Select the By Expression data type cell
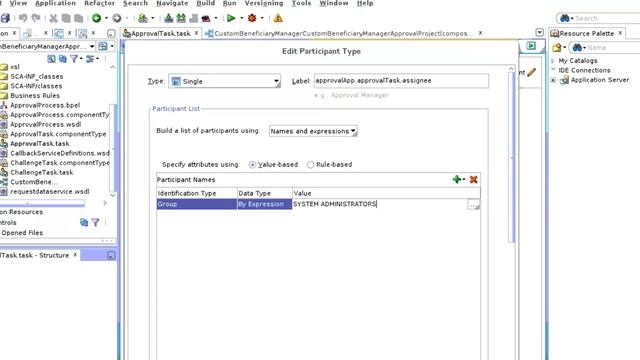Viewport: 640px width, 360px height. (264, 204)
